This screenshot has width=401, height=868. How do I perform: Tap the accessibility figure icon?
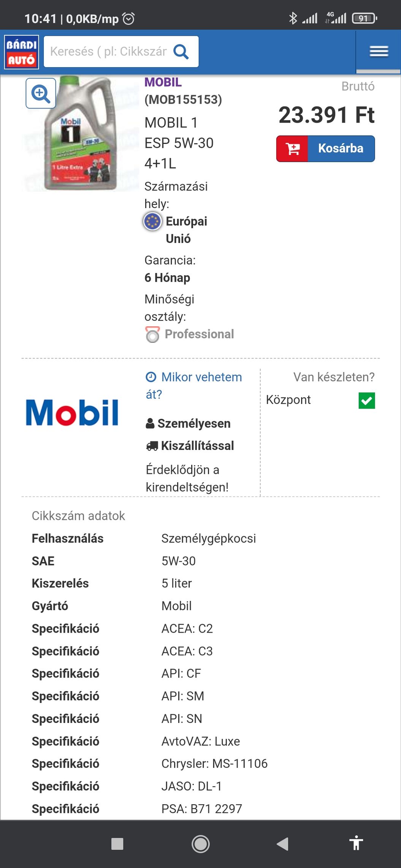coord(356,843)
